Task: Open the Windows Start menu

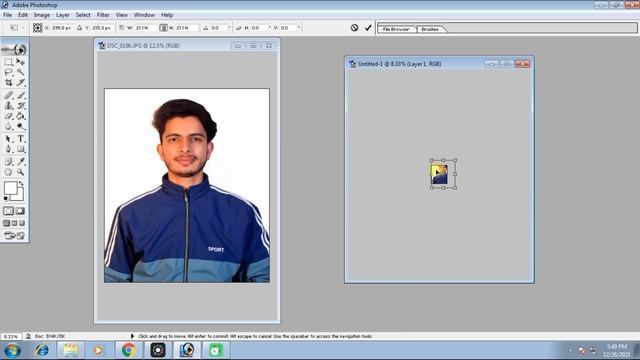Action: 13,350
